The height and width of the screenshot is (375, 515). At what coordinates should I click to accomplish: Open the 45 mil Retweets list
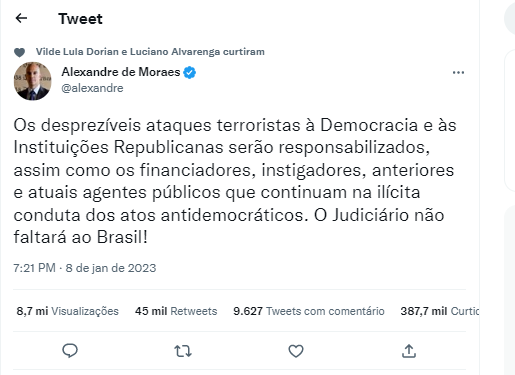[x=176, y=311]
